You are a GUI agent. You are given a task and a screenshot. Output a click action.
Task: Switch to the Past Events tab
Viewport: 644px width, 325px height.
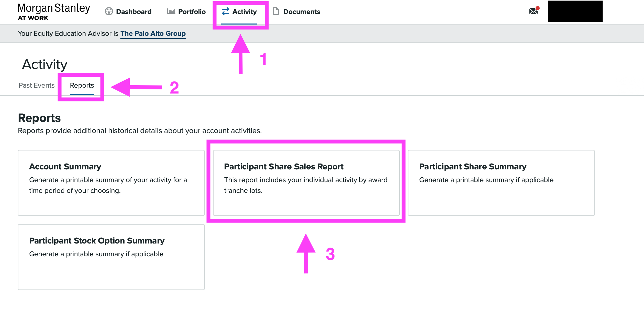pyautogui.click(x=37, y=85)
